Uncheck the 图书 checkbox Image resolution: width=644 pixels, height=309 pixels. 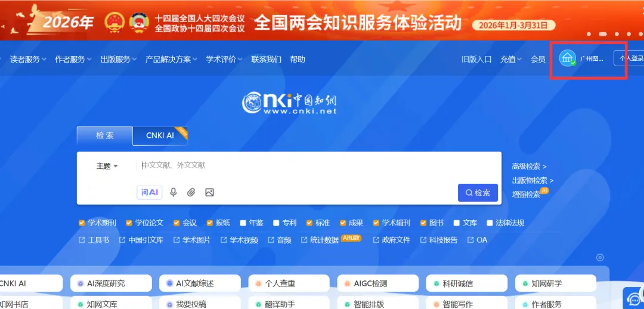click(424, 223)
